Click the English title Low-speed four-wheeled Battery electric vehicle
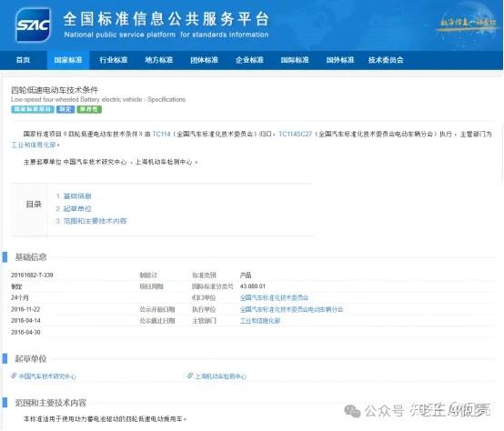504x431 pixels. [x=76, y=99]
